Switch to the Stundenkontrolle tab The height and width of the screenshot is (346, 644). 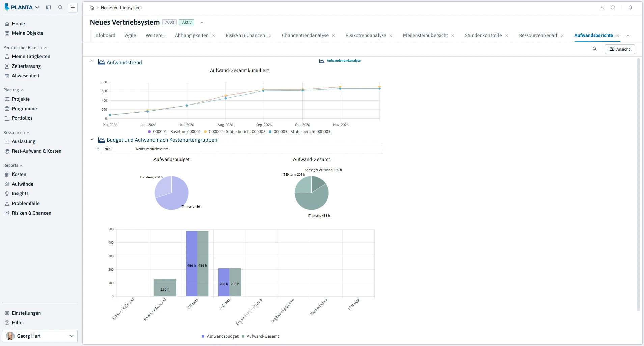(483, 35)
